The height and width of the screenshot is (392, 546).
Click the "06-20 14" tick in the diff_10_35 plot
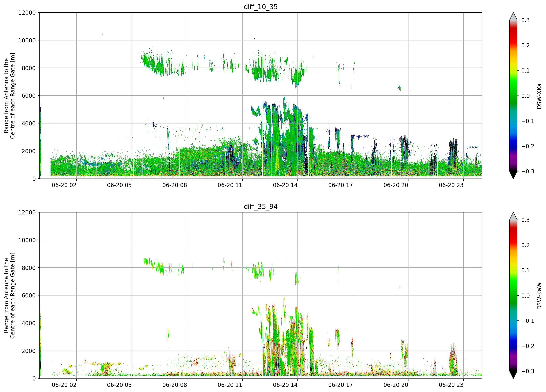click(x=285, y=185)
